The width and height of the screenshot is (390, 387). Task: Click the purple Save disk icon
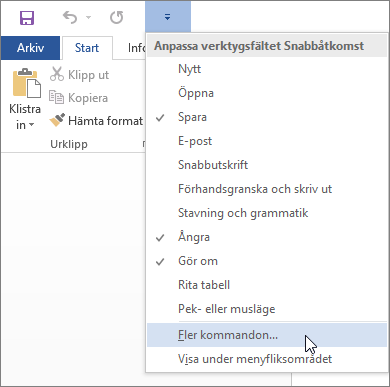[x=27, y=18]
